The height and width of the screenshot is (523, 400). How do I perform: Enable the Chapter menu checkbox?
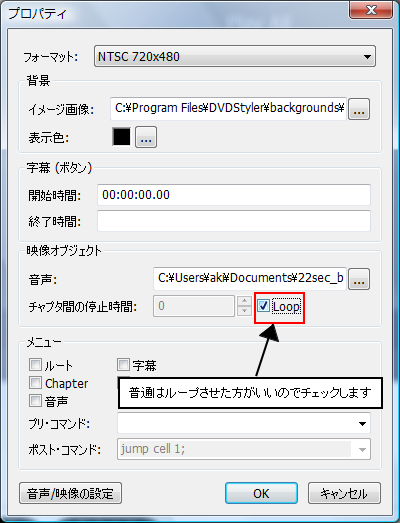click(x=35, y=383)
